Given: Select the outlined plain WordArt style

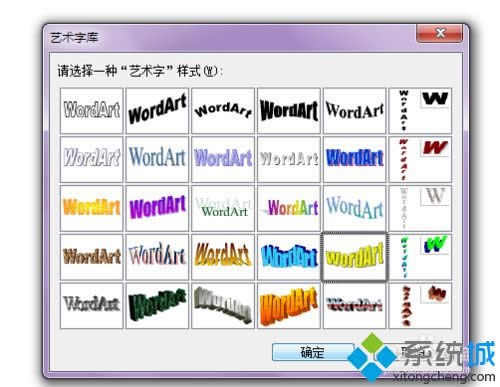Looking at the screenshot, I should (x=92, y=111).
